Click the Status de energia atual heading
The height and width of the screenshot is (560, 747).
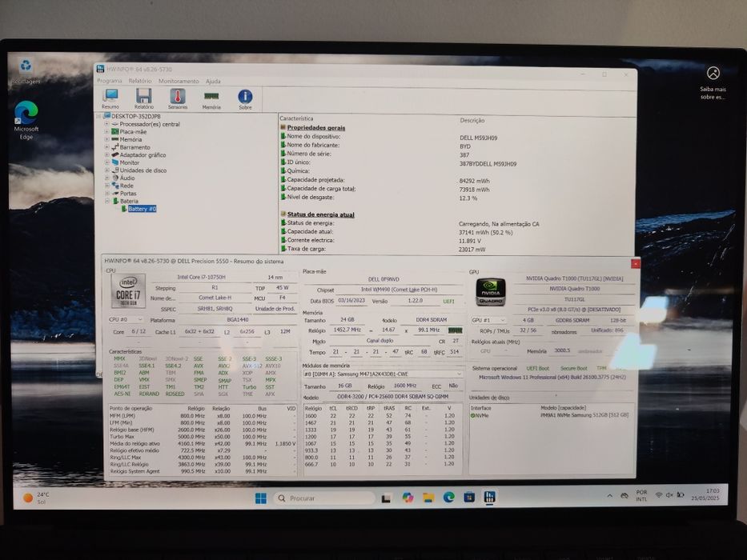(x=320, y=214)
